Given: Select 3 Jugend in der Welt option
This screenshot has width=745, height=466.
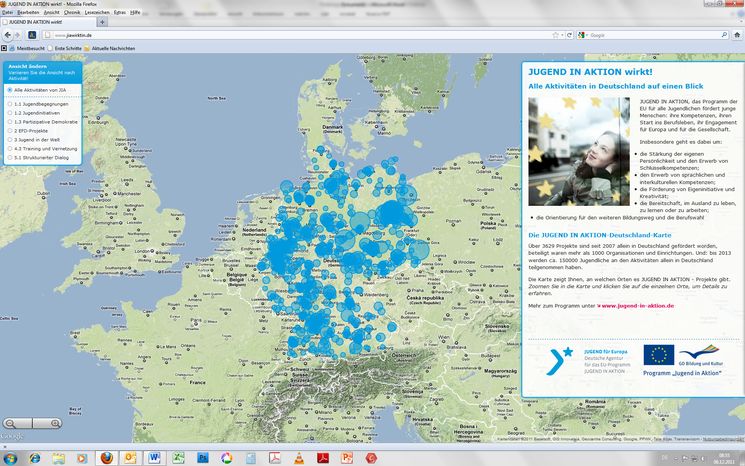Looking at the screenshot, I should pyautogui.click(x=10, y=140).
